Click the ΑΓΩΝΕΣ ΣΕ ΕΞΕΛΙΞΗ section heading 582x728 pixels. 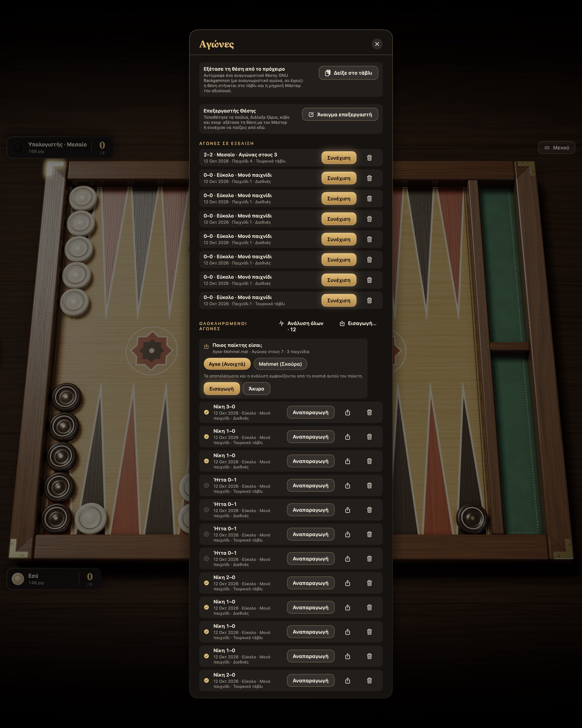point(226,143)
